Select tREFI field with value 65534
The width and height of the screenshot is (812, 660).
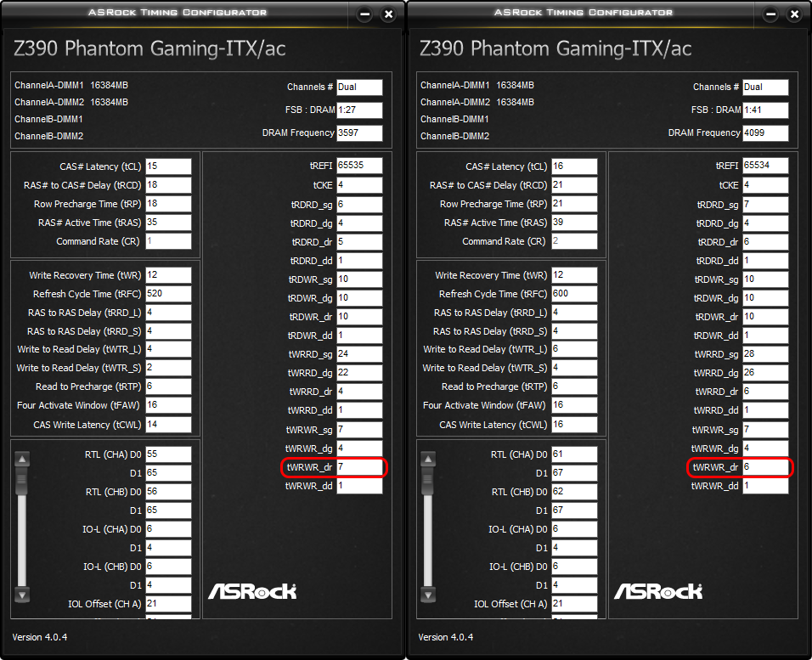765,166
